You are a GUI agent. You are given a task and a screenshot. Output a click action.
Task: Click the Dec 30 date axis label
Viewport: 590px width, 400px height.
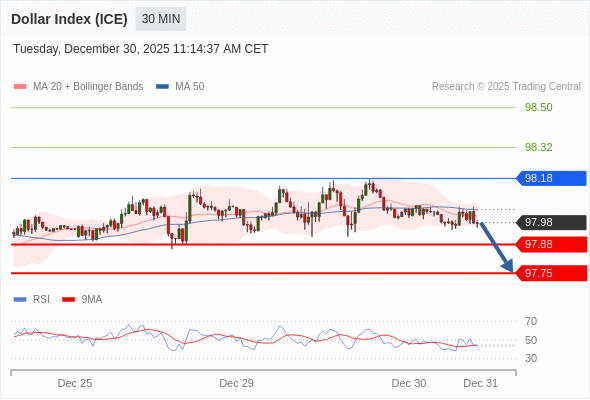tap(409, 383)
